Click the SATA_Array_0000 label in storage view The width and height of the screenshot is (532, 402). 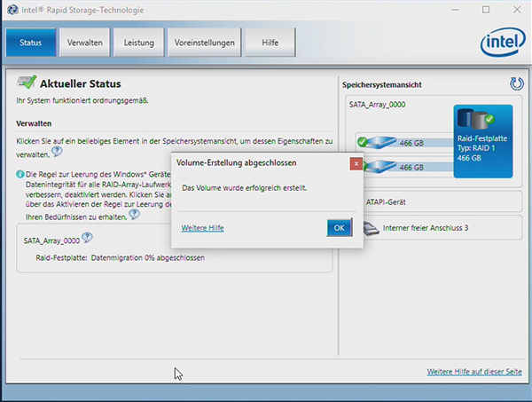[x=378, y=105]
